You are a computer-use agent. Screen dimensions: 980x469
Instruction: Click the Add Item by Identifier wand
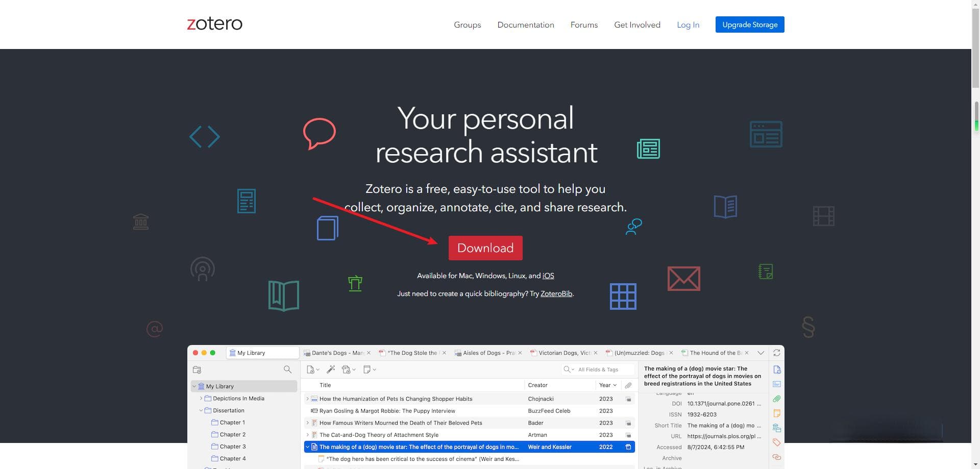click(x=331, y=369)
